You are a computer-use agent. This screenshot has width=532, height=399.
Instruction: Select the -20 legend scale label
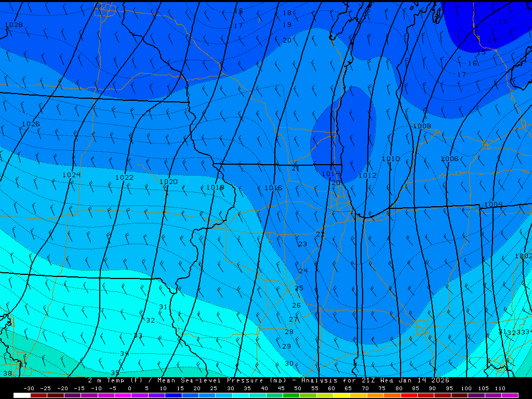62,389
